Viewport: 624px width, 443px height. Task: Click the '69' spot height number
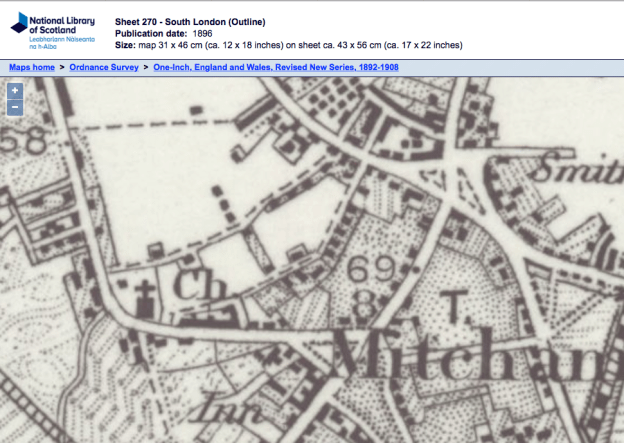click(x=368, y=270)
